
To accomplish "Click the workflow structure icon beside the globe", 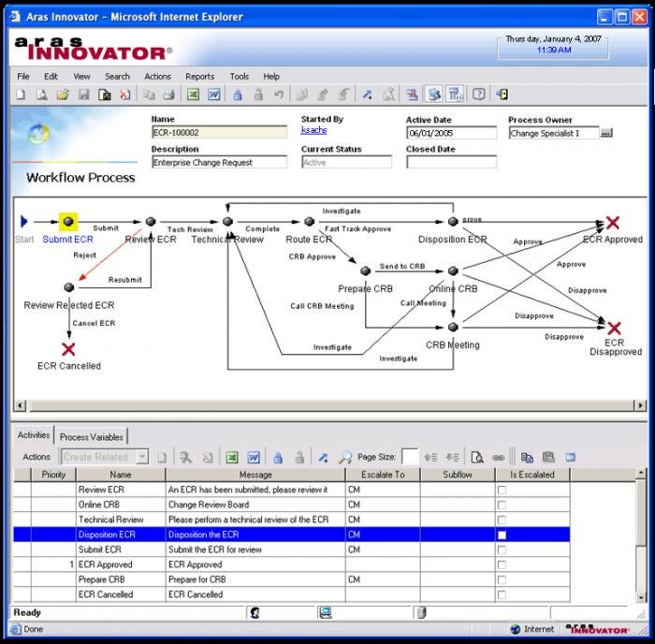I will [455, 95].
